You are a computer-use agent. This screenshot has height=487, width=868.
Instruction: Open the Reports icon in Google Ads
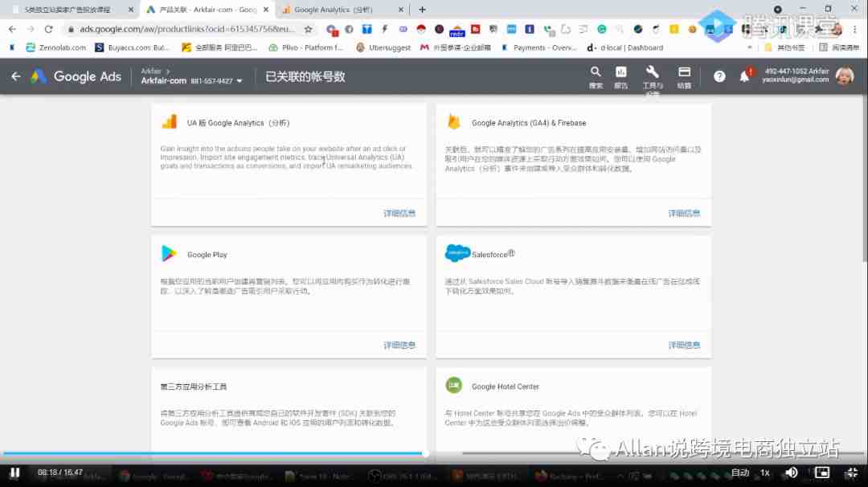621,77
